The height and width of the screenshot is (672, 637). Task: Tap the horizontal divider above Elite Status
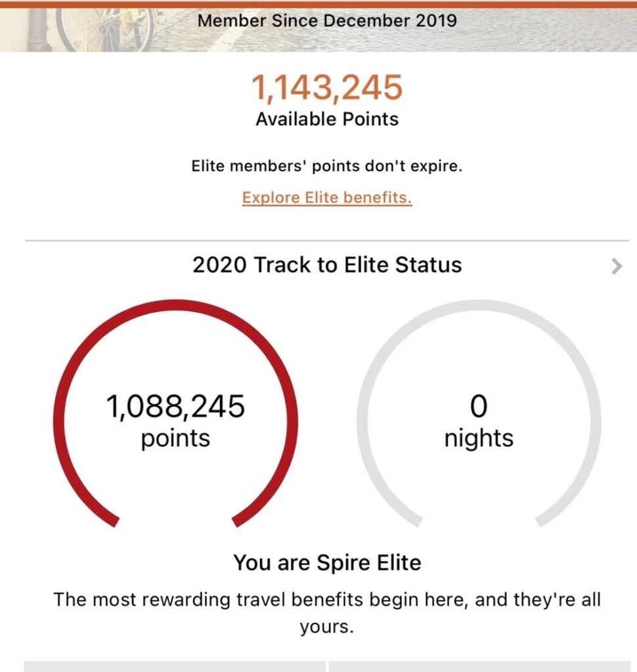(x=327, y=241)
